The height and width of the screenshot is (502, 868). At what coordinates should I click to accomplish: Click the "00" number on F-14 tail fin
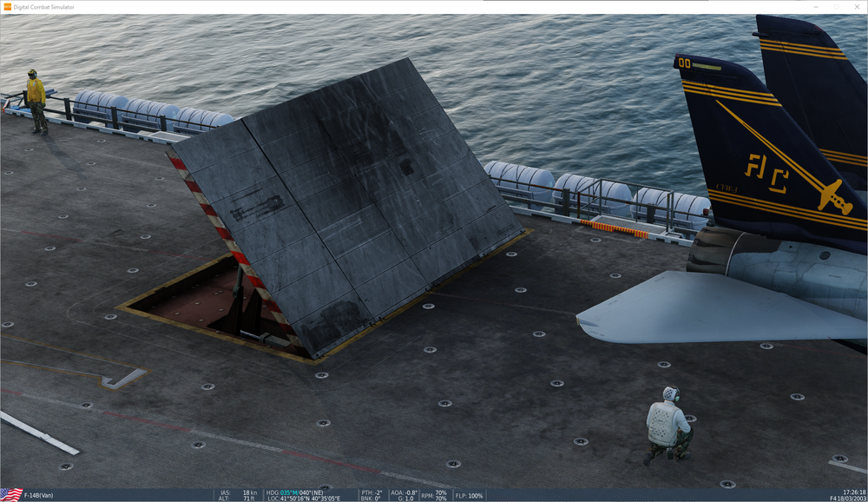(x=684, y=63)
